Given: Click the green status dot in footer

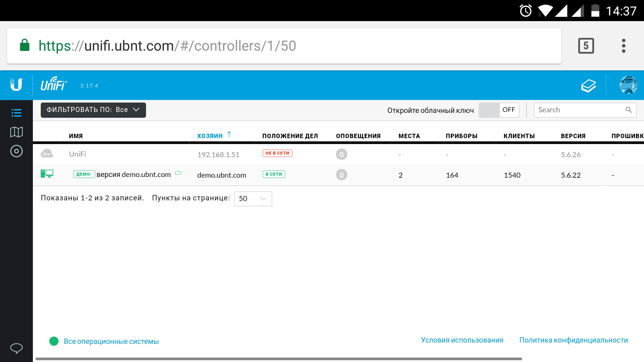Looking at the screenshot, I should coord(54,341).
